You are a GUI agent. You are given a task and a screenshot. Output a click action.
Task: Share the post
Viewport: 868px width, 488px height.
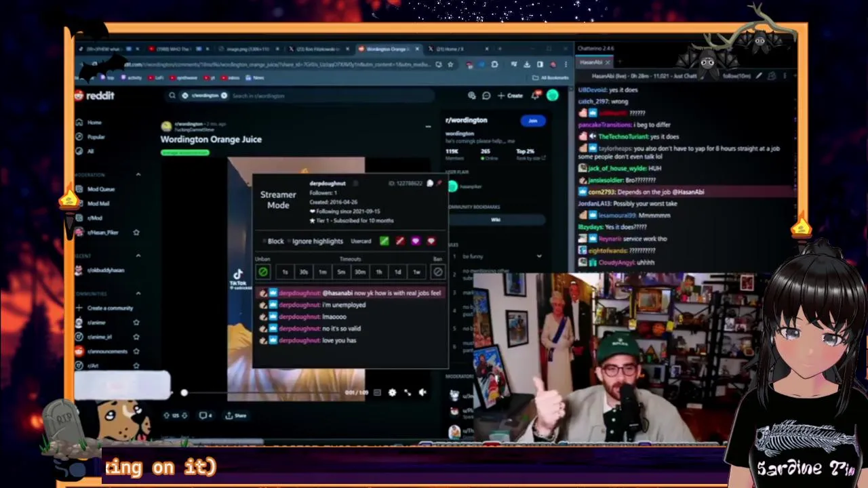coord(236,415)
